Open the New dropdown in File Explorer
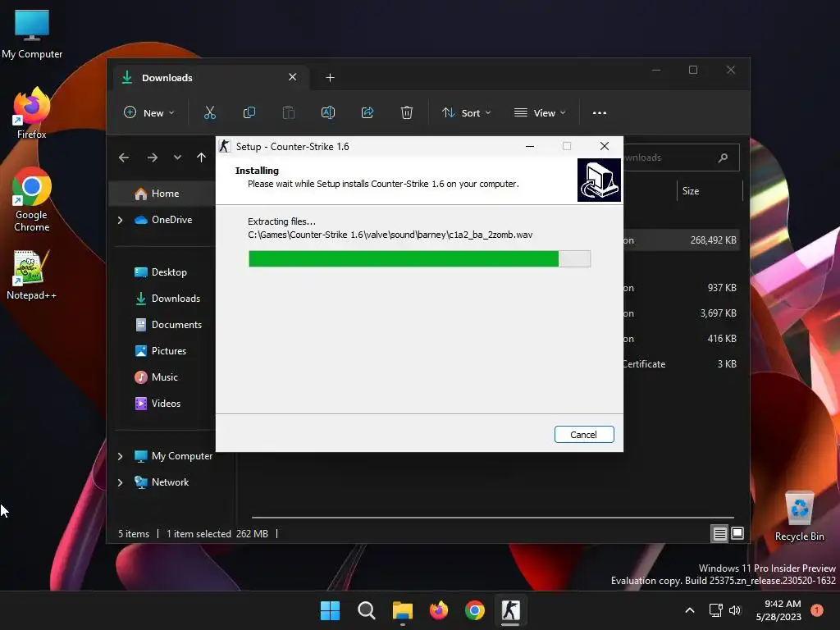 pyautogui.click(x=149, y=113)
